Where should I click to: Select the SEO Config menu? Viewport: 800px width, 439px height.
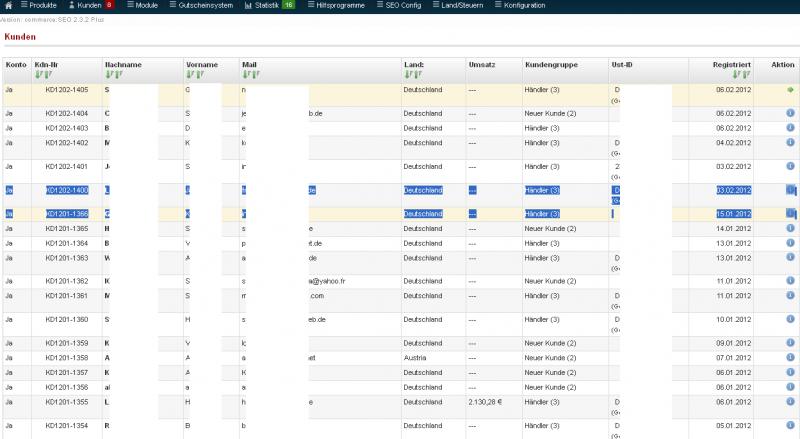tap(405, 6)
